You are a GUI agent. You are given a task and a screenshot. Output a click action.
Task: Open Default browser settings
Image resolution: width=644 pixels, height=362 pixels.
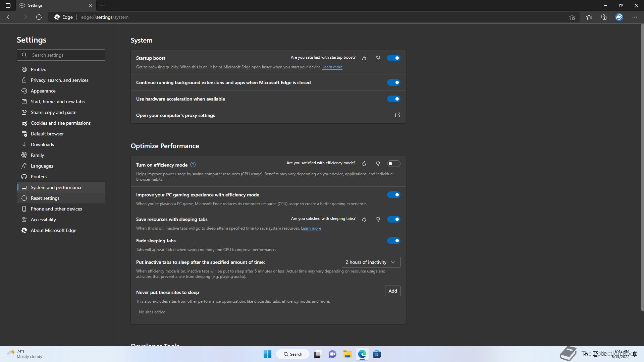coord(61,134)
